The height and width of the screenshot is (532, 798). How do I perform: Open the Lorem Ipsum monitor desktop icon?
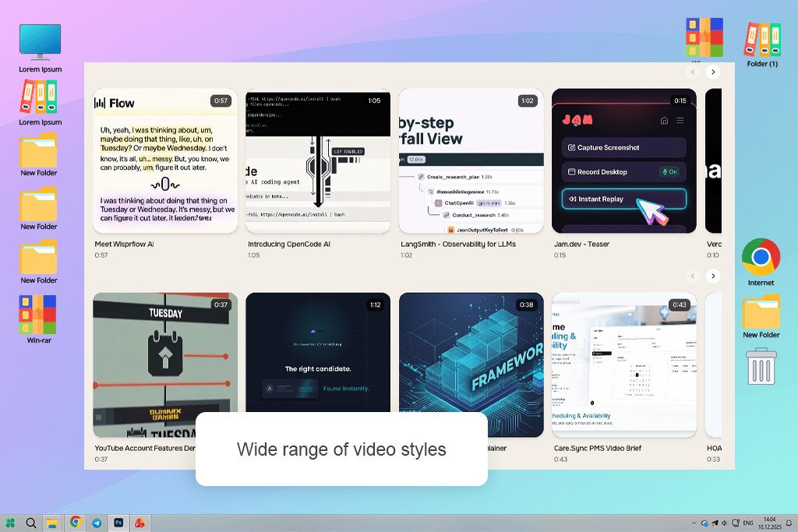[x=41, y=42]
